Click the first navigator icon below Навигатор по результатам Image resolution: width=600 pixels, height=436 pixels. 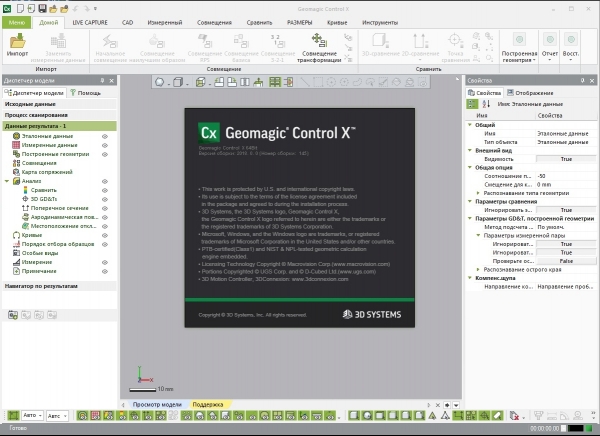13,315
